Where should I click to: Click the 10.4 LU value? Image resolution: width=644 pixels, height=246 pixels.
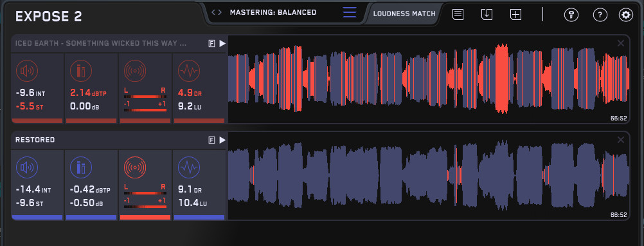click(x=192, y=203)
